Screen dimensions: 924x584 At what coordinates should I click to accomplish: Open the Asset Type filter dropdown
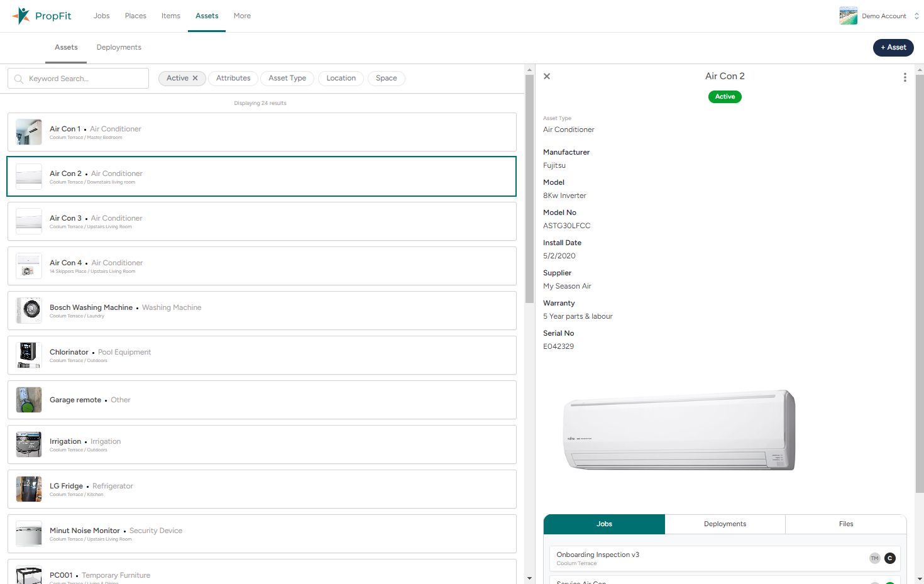coord(287,79)
